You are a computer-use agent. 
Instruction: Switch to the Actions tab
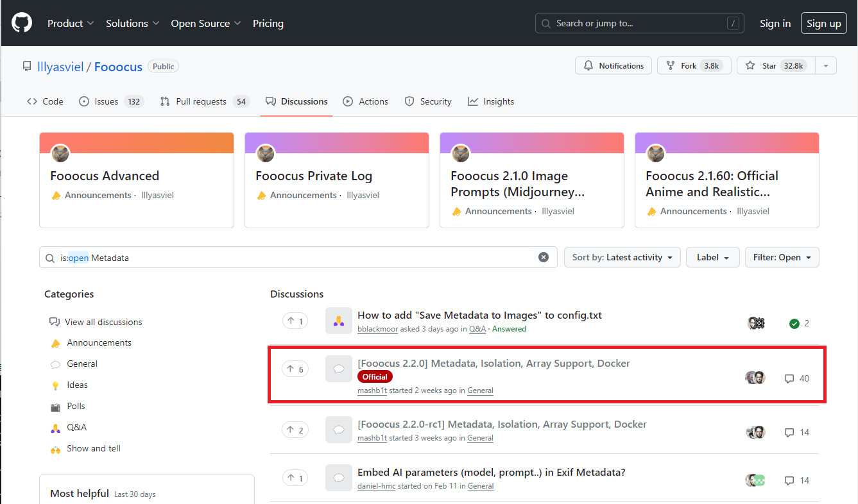pos(366,101)
